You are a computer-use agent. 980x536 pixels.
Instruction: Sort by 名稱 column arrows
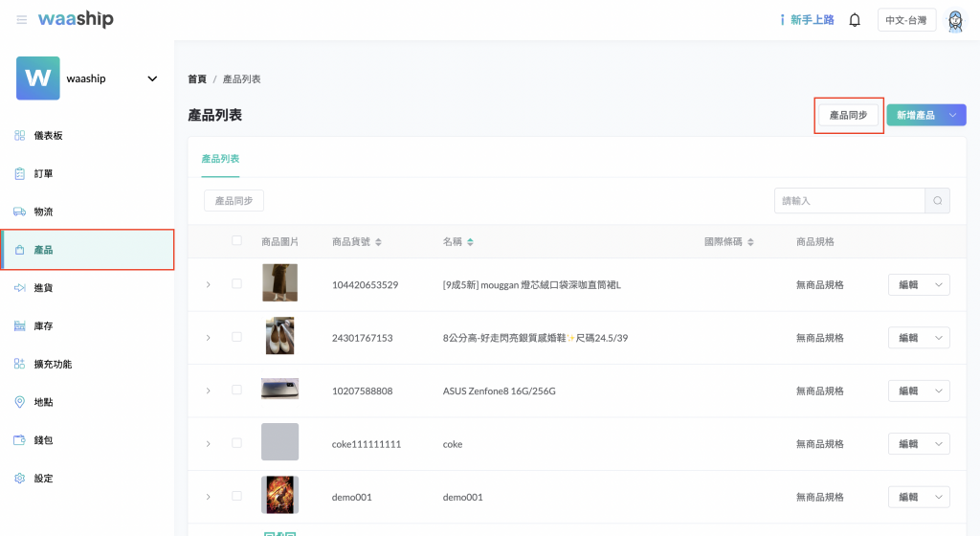pyautogui.click(x=470, y=242)
